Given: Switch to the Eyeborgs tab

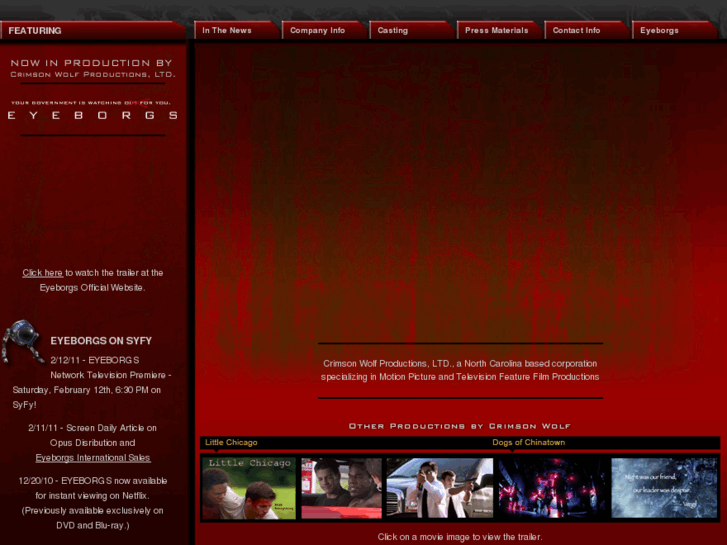Looking at the screenshot, I should coord(674,31).
